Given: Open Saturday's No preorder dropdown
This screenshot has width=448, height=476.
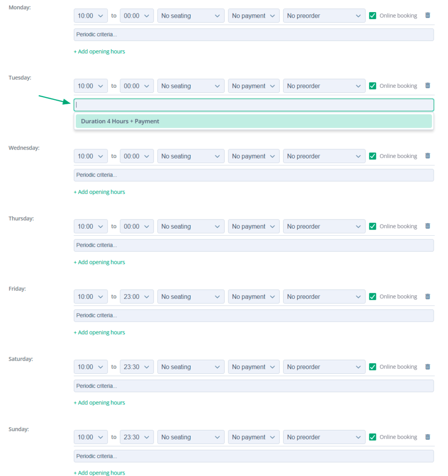Looking at the screenshot, I should pos(324,366).
